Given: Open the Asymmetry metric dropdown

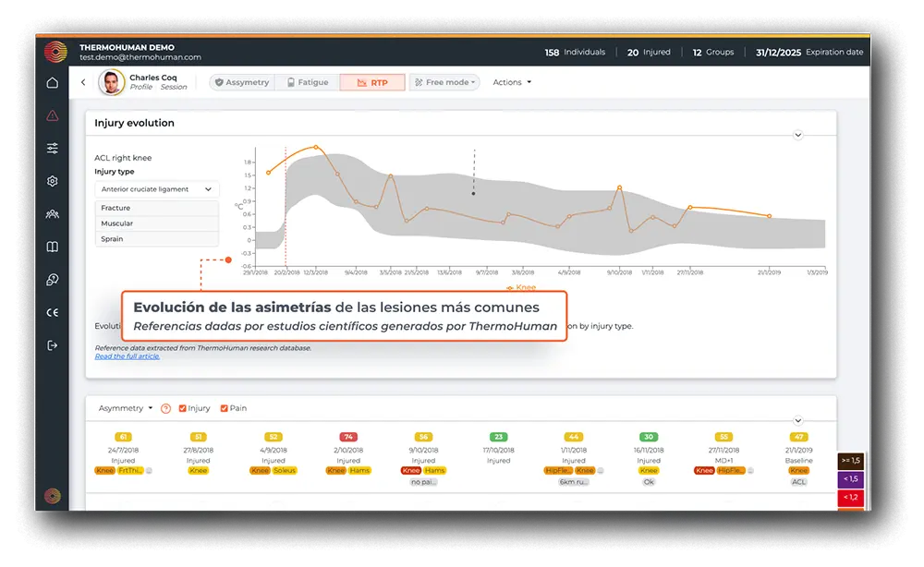Looking at the screenshot, I should tap(126, 408).
